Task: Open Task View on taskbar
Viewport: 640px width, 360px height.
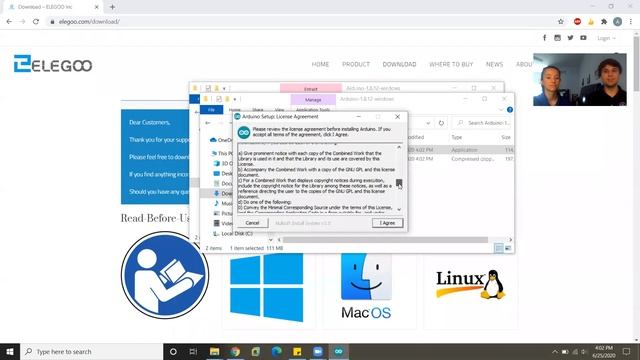Action: (193, 351)
